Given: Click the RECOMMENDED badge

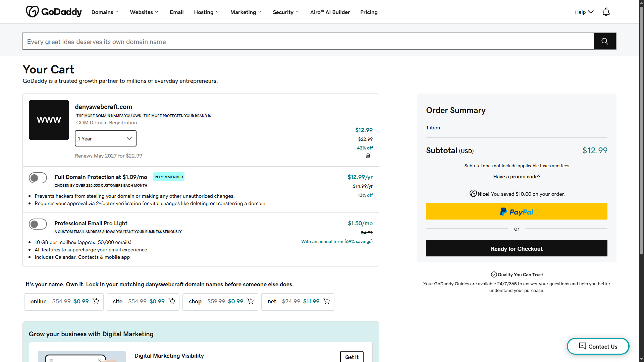Looking at the screenshot, I should [x=169, y=177].
